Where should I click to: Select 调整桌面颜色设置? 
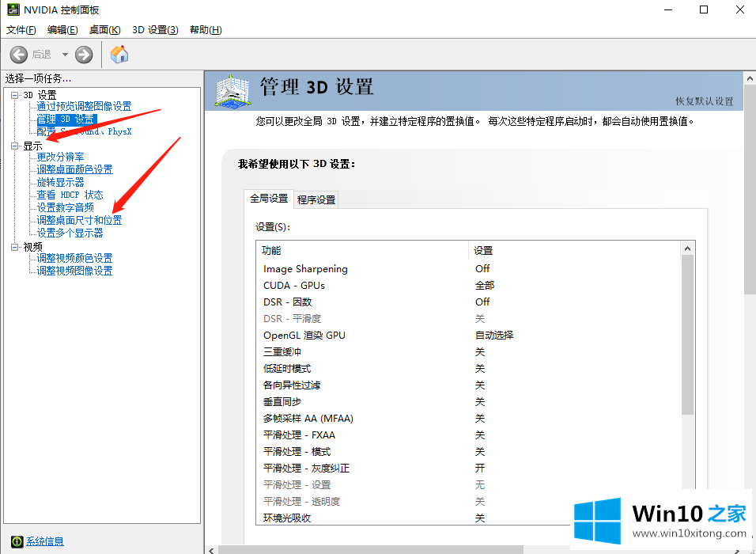point(75,169)
